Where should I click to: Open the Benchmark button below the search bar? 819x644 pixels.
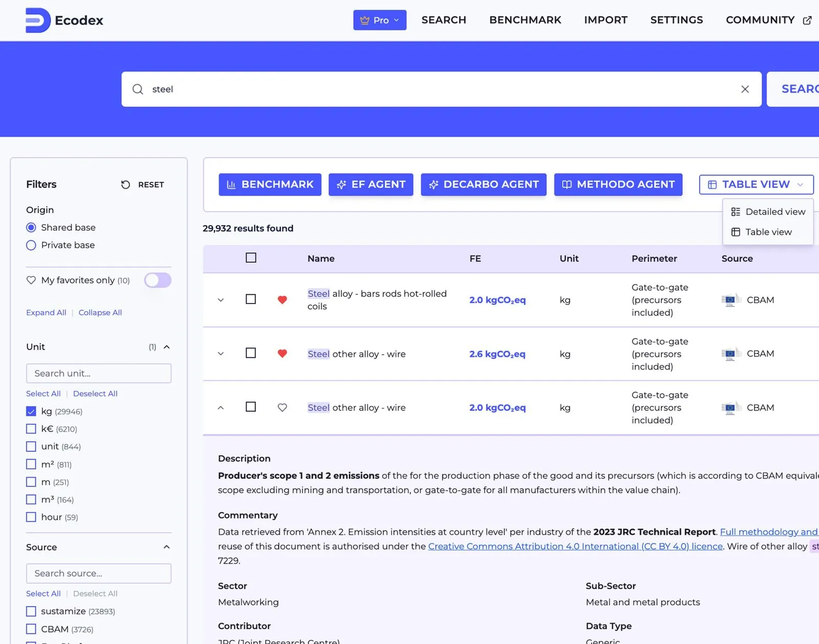tap(270, 184)
